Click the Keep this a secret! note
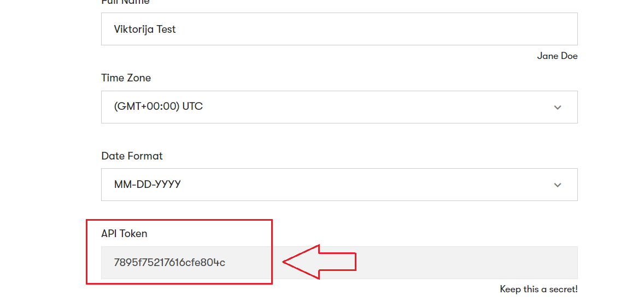Viewport: 644px width, 307px height. point(538,289)
